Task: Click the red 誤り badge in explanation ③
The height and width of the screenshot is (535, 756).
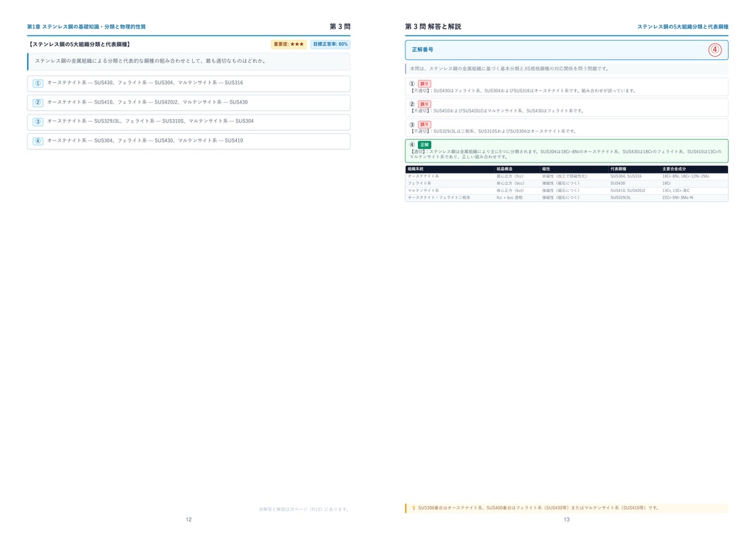Action: pyautogui.click(x=425, y=124)
